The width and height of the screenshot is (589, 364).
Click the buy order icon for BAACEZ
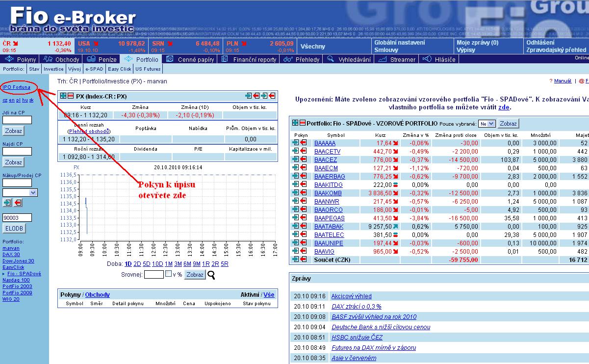tap(295, 159)
